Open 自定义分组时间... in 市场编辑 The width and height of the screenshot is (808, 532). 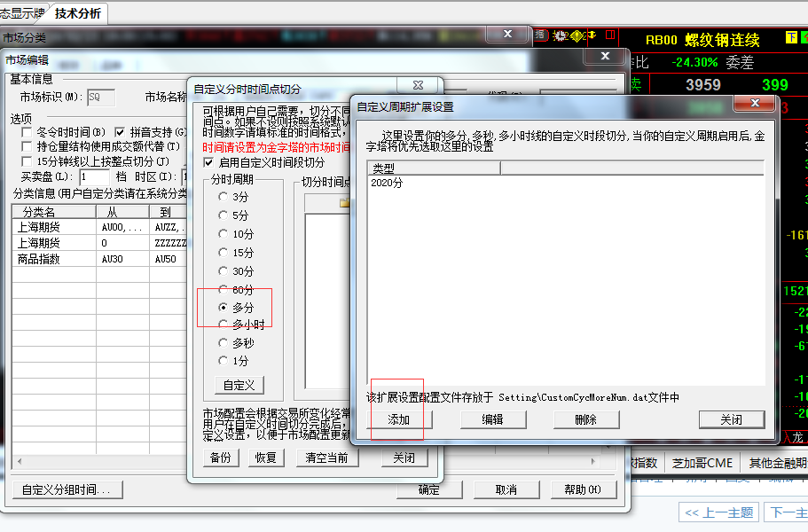tap(67, 489)
